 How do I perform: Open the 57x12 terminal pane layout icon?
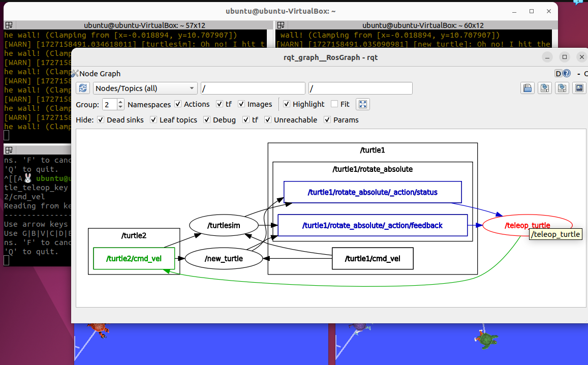point(9,25)
